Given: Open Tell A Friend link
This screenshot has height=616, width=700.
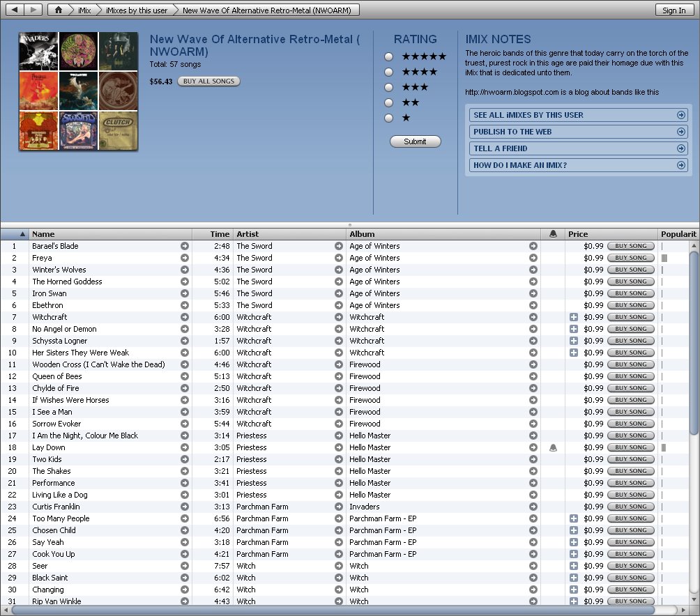Looking at the screenshot, I should click(x=578, y=148).
